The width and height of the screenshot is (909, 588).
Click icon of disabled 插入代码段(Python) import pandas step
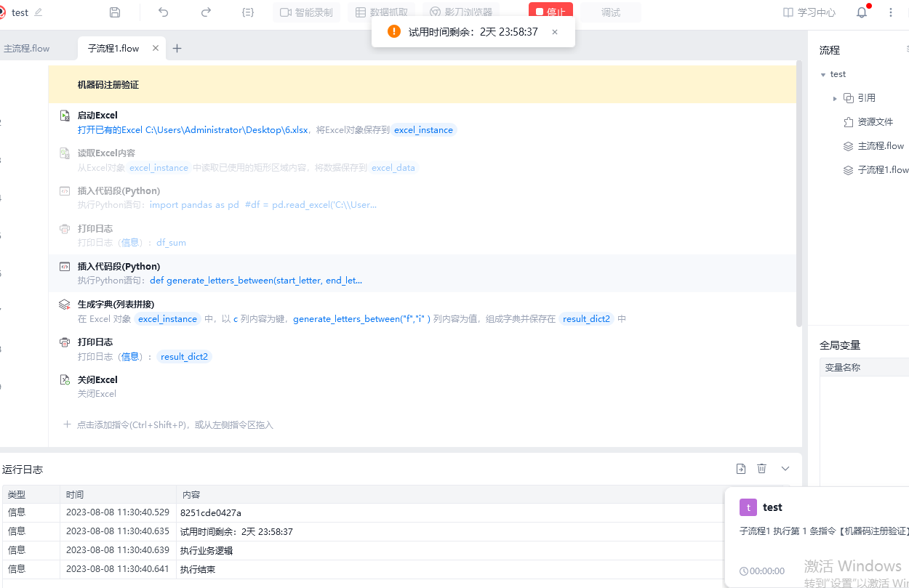(x=65, y=191)
